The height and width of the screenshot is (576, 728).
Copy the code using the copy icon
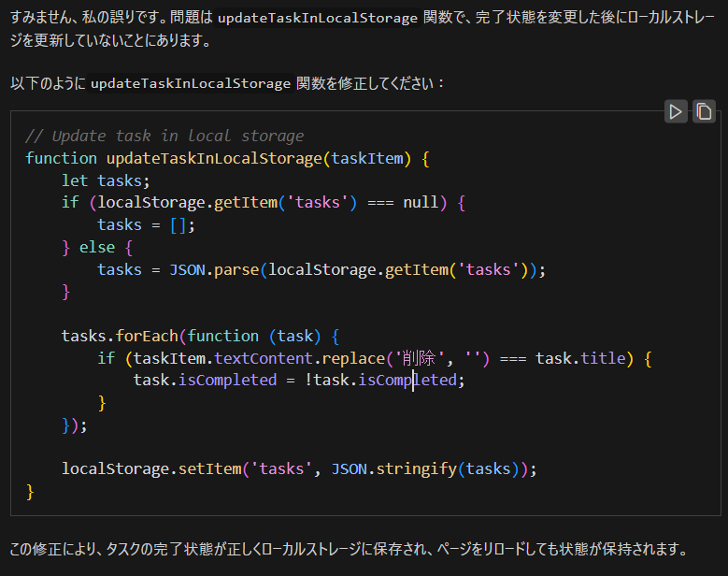pyautogui.click(x=704, y=112)
